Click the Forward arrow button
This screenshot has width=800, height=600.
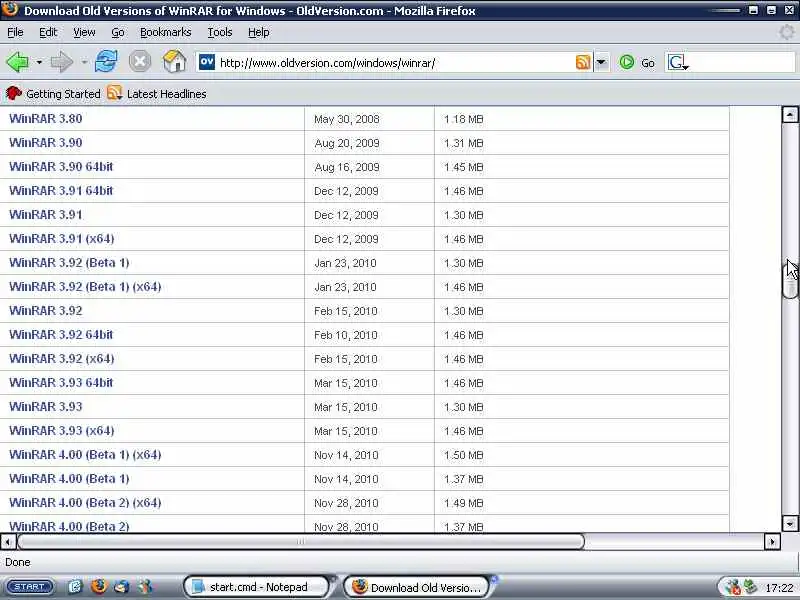[62, 62]
